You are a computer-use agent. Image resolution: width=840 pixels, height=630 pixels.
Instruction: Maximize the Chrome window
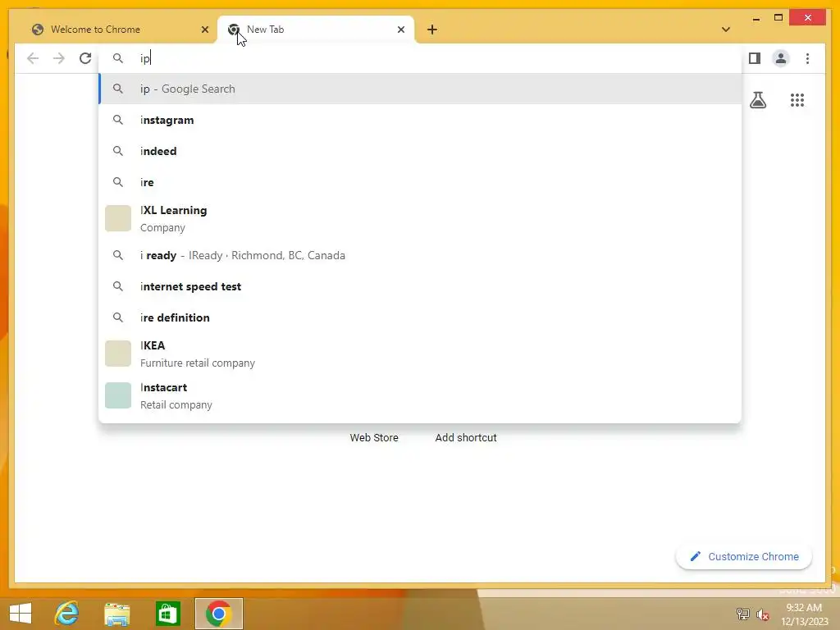pos(778,18)
